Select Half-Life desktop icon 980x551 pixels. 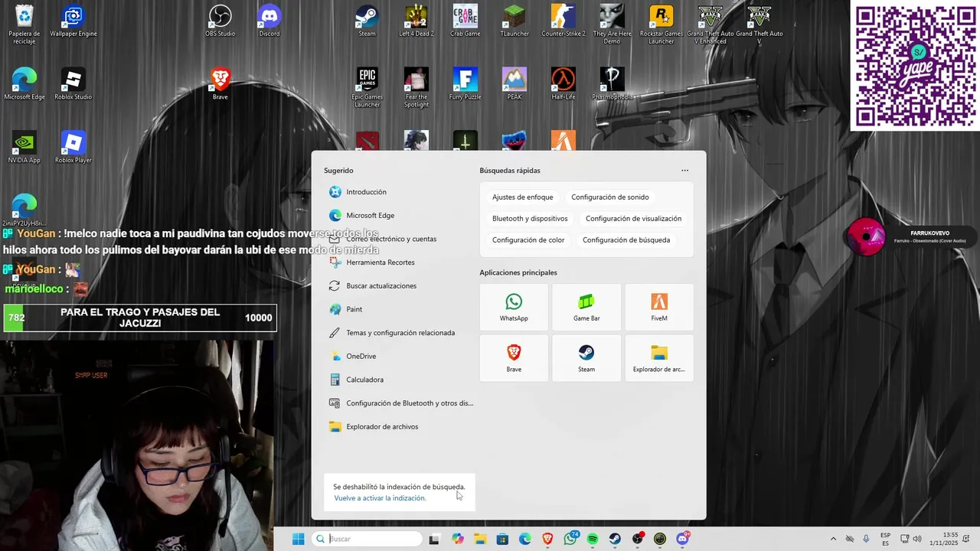point(563,84)
